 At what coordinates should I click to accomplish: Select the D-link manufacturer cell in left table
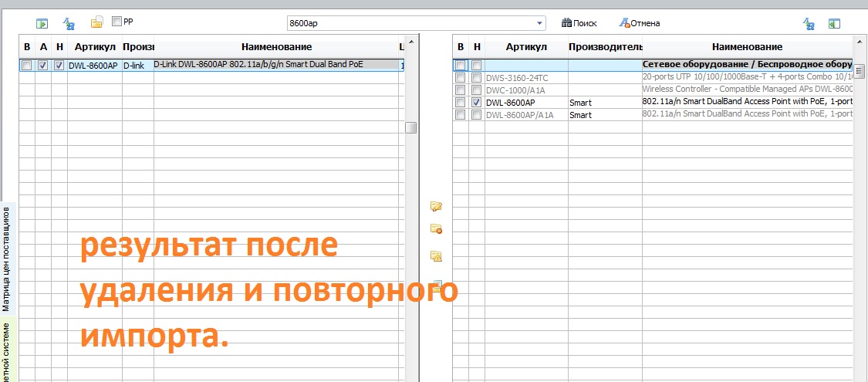138,66
